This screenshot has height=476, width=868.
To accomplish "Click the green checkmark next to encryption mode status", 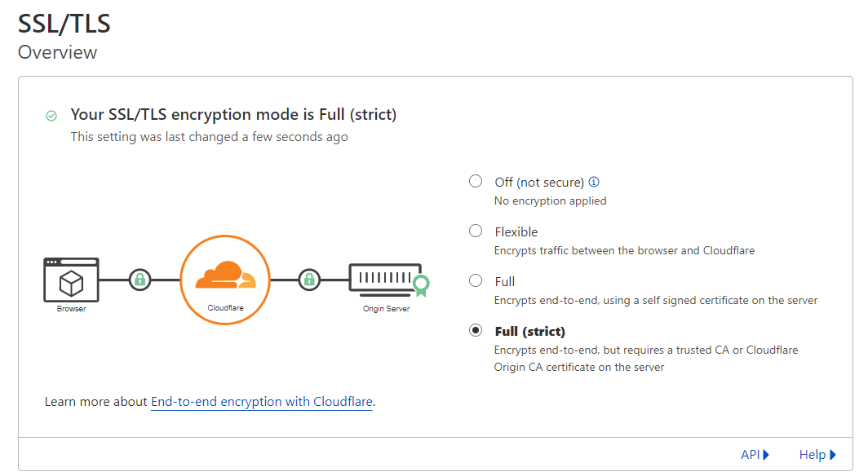I will [51, 115].
